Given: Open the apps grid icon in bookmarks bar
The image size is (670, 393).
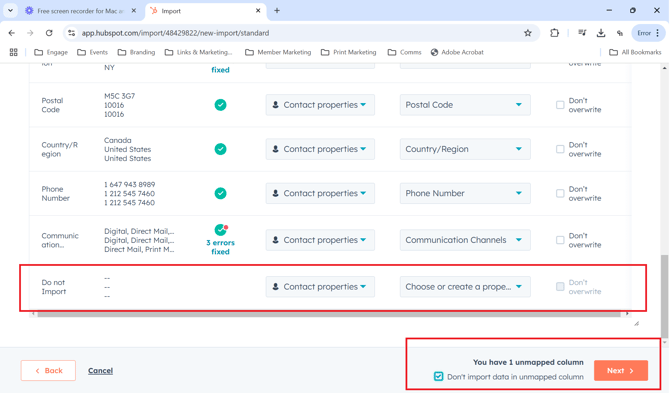Looking at the screenshot, I should pyautogui.click(x=14, y=52).
